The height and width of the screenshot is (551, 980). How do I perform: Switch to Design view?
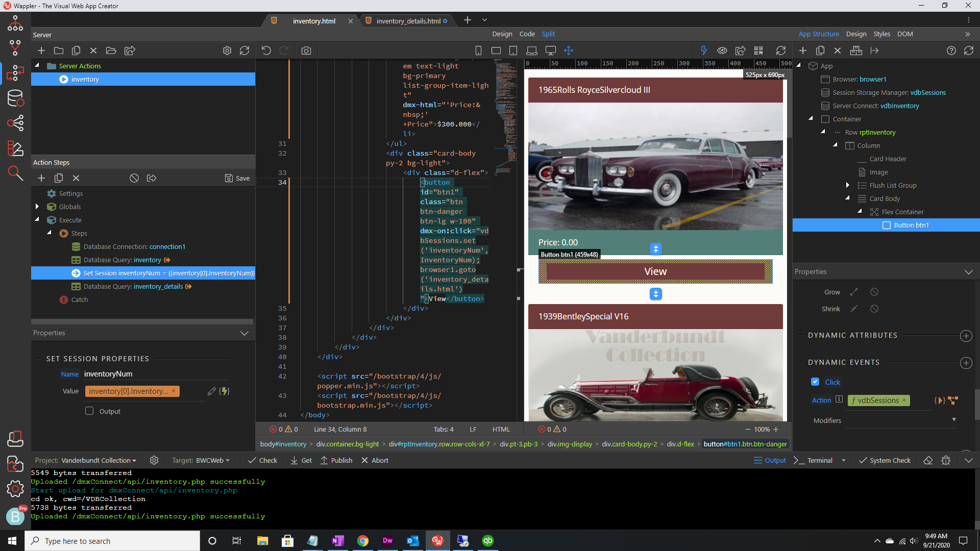[x=502, y=34]
